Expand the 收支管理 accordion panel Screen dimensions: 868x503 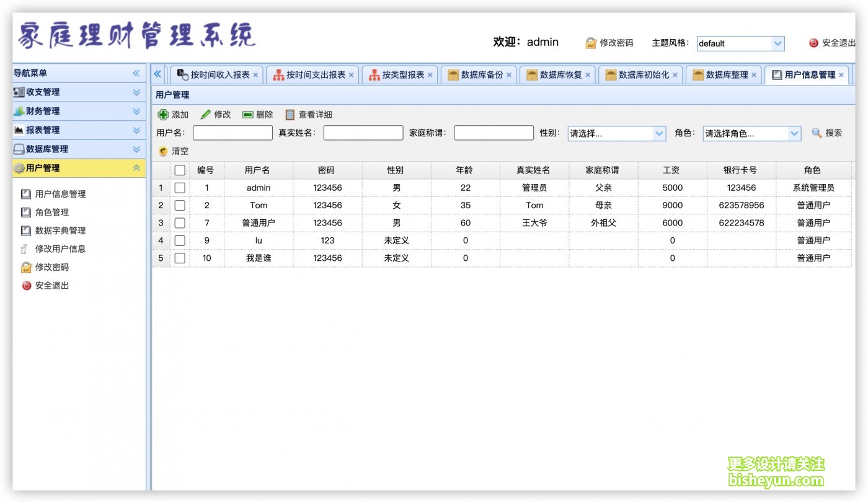point(79,92)
